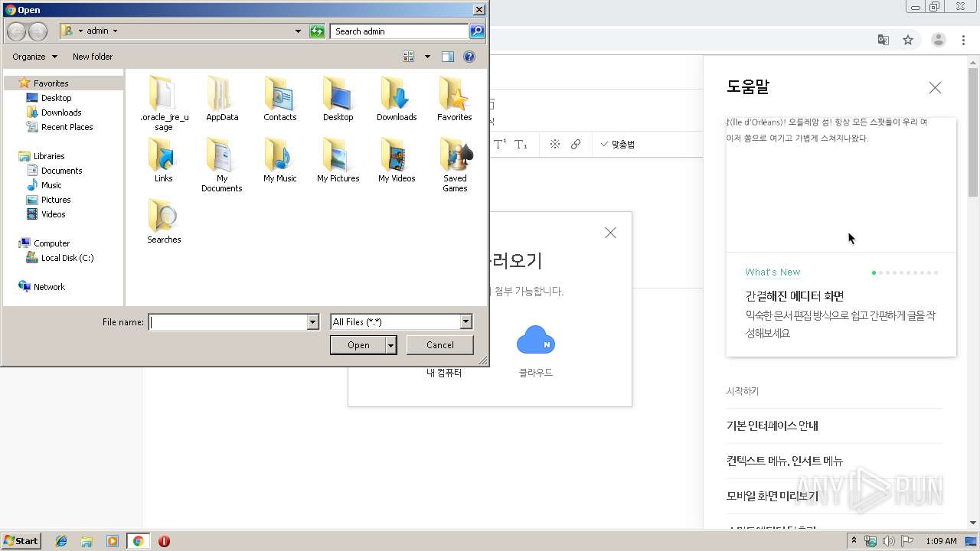Select Music library

click(51, 185)
